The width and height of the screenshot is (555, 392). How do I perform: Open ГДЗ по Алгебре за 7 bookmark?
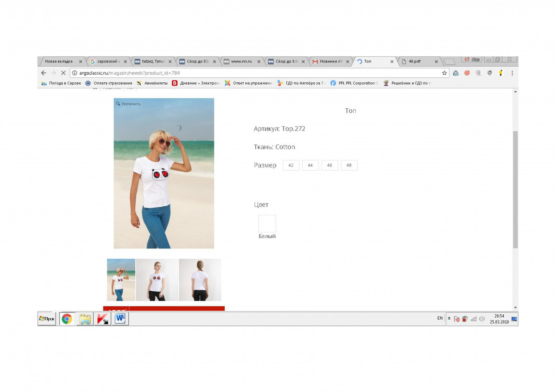pos(301,83)
